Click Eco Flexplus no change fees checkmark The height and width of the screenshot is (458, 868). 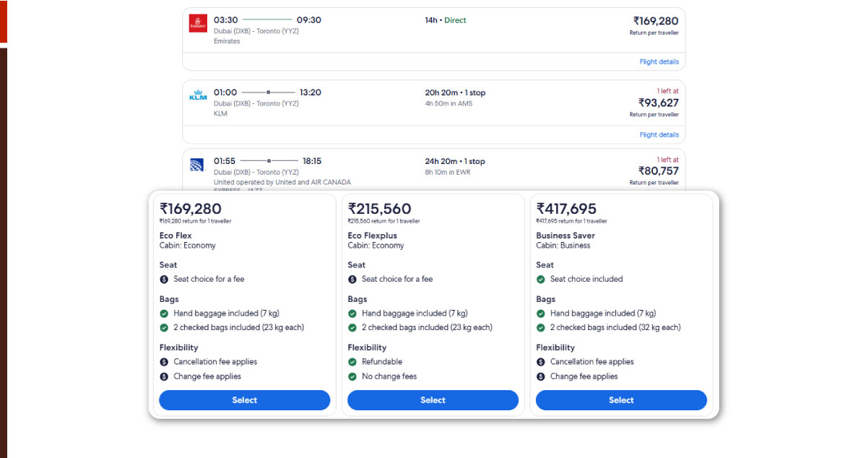coord(352,376)
